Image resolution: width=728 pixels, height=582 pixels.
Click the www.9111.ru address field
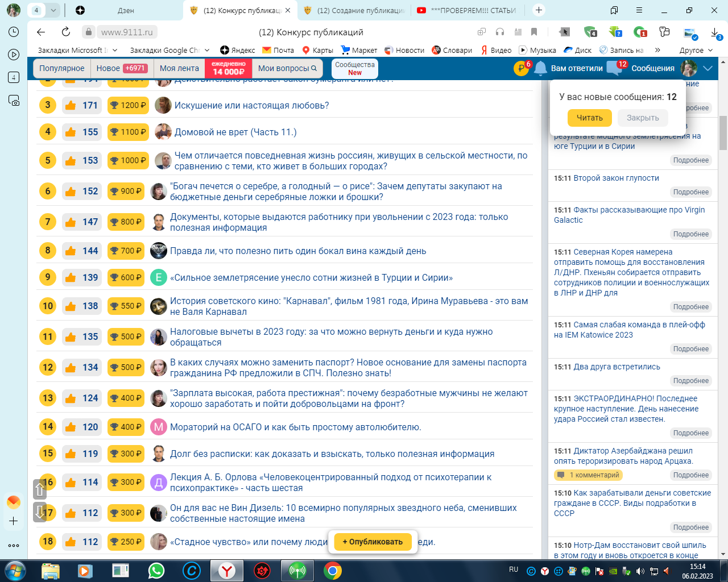[127, 32]
